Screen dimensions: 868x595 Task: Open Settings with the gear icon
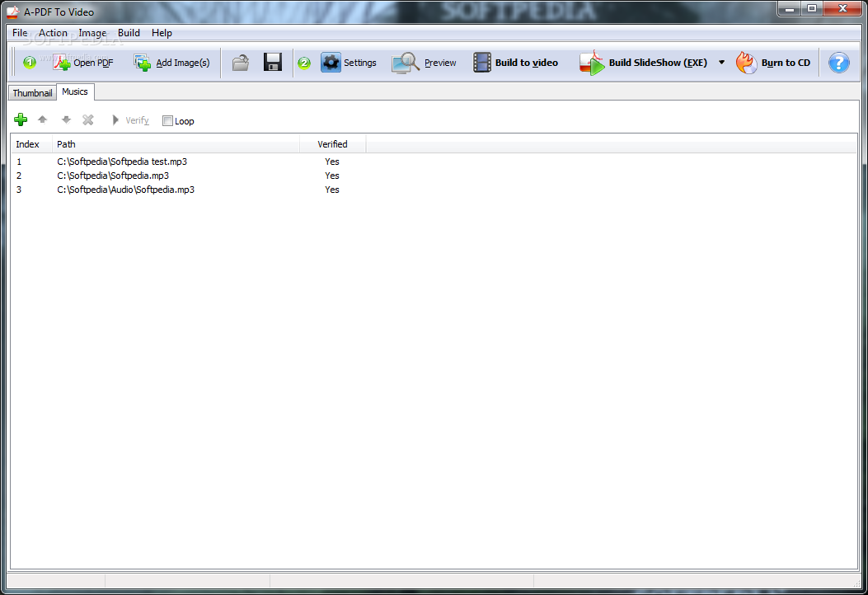tap(349, 63)
